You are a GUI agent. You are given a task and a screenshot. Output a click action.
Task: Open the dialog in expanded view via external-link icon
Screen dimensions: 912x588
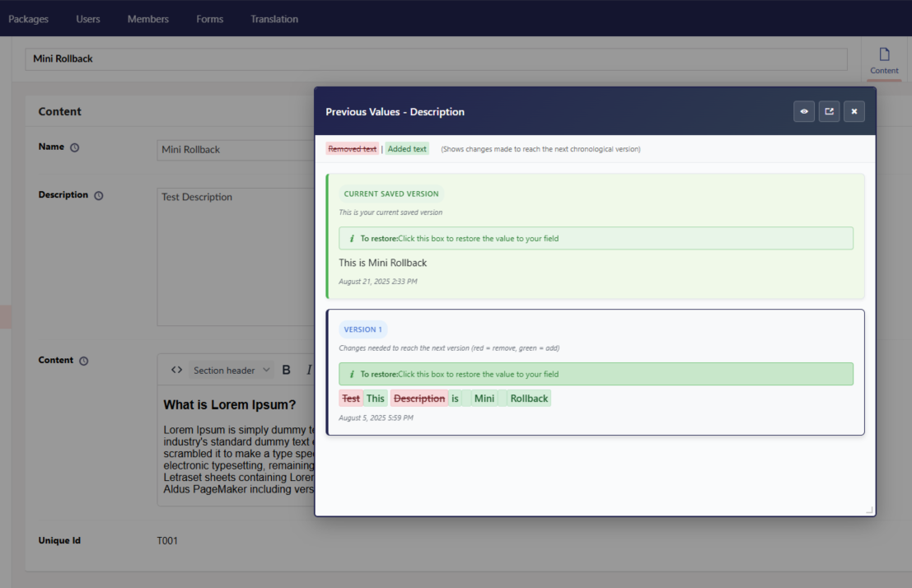click(829, 111)
